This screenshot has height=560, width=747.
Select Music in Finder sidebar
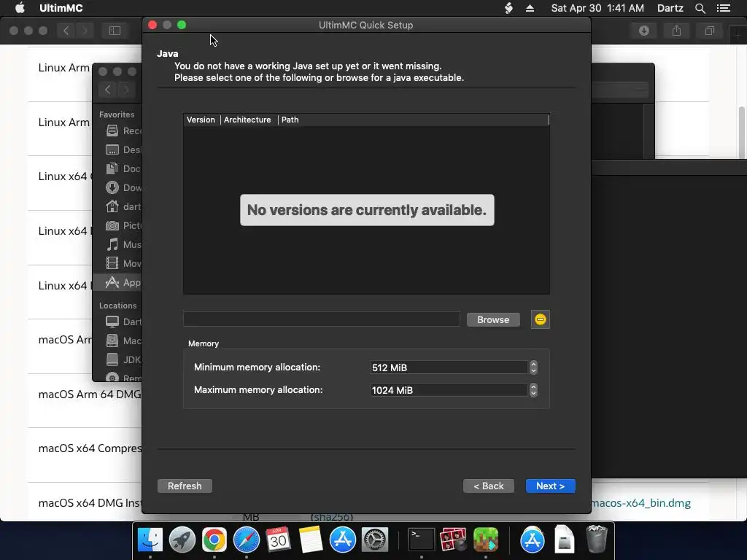tap(123, 244)
